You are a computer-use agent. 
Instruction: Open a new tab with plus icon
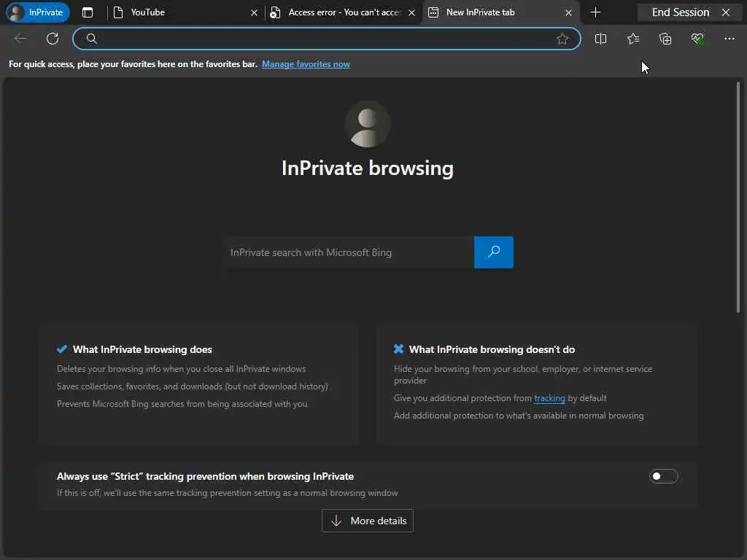click(x=595, y=12)
